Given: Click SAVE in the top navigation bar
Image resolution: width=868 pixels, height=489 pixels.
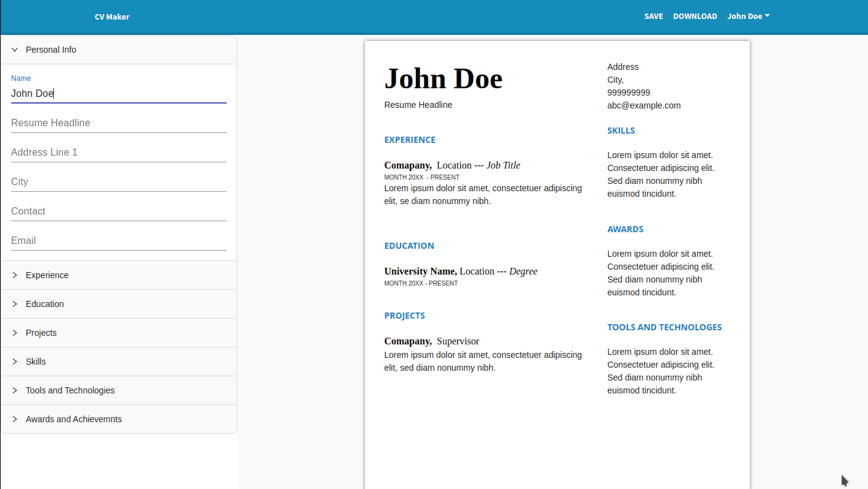Looking at the screenshot, I should click(654, 17).
